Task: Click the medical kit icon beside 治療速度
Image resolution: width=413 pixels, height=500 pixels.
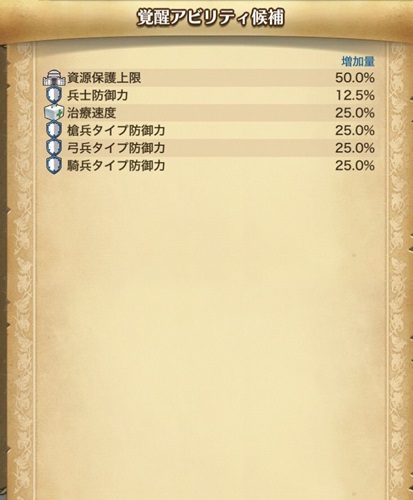Action: 54,113
